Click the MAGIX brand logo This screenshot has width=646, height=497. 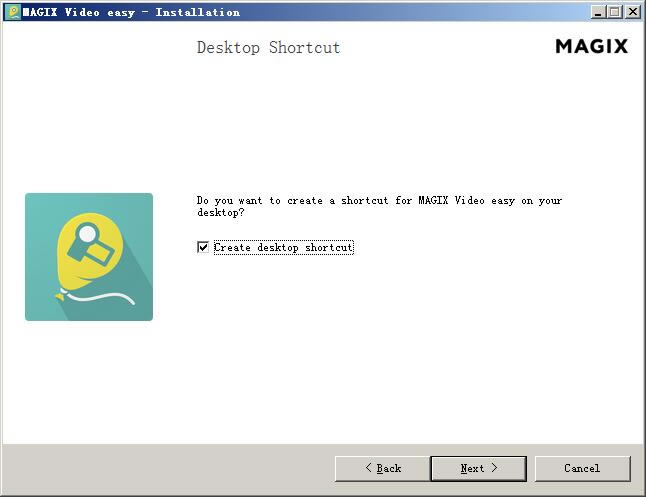click(592, 46)
